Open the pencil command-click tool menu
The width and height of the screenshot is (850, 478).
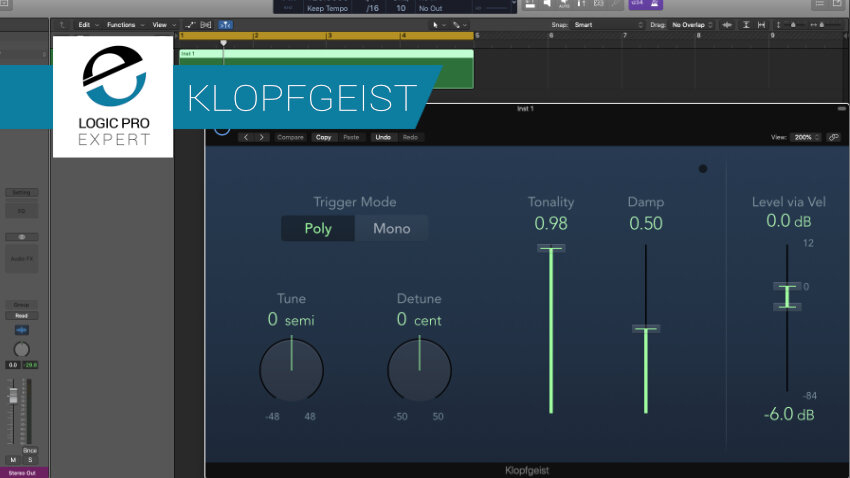(x=459, y=25)
